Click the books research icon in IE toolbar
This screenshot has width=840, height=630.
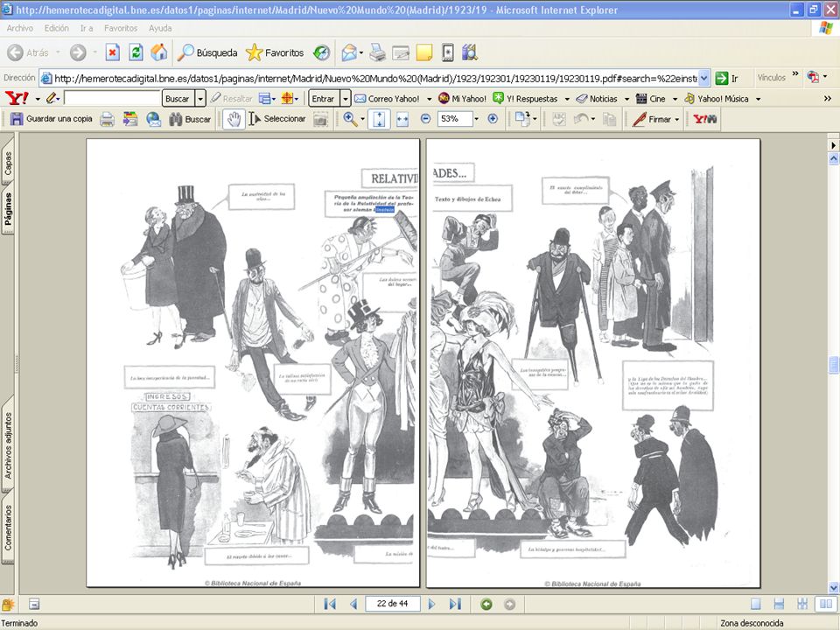(470, 52)
